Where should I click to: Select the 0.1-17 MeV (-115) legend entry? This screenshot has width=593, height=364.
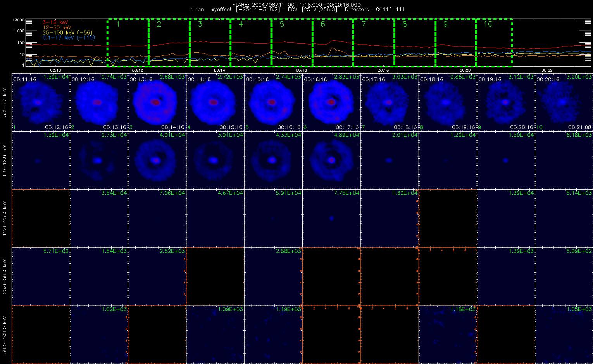pos(69,38)
